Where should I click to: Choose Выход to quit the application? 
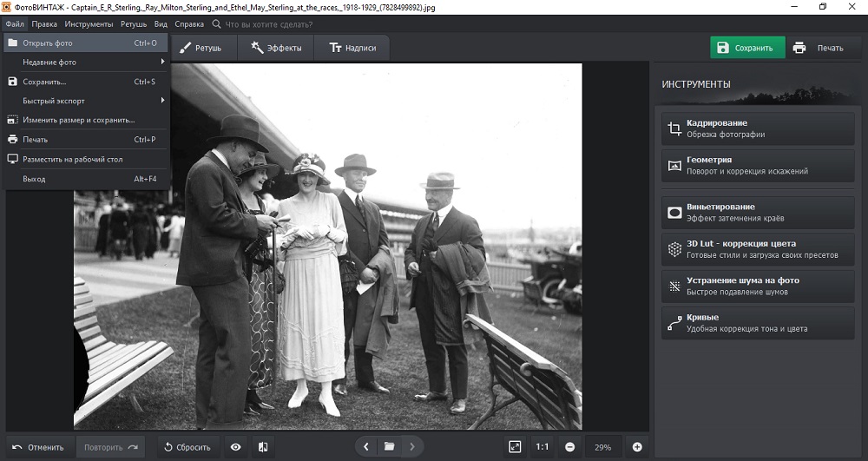coord(85,179)
